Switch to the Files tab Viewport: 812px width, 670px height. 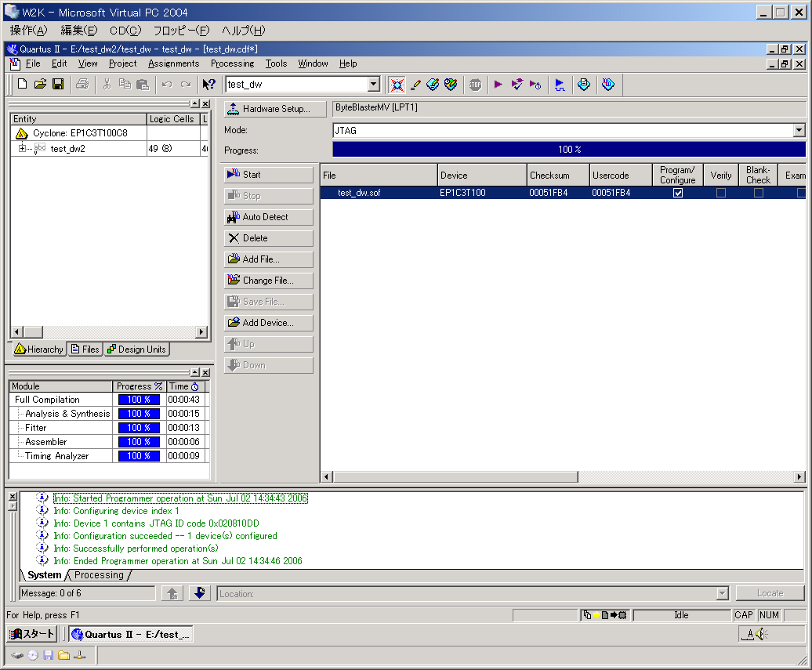(85, 349)
